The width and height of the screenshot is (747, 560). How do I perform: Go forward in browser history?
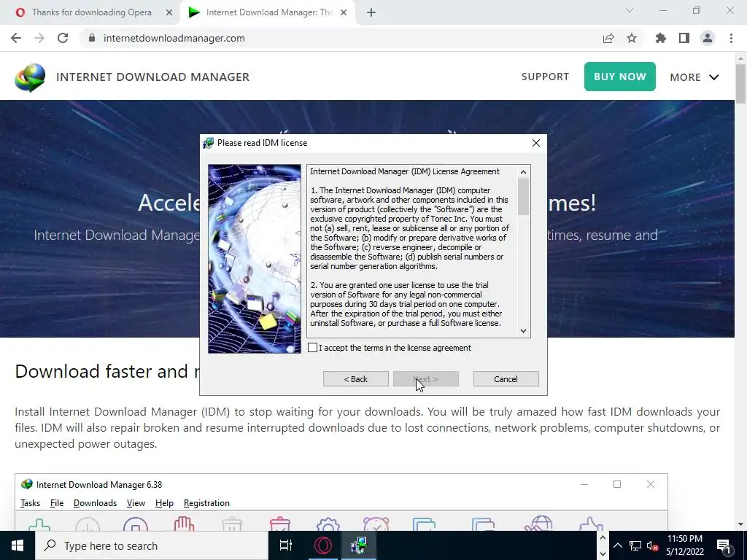39,38
